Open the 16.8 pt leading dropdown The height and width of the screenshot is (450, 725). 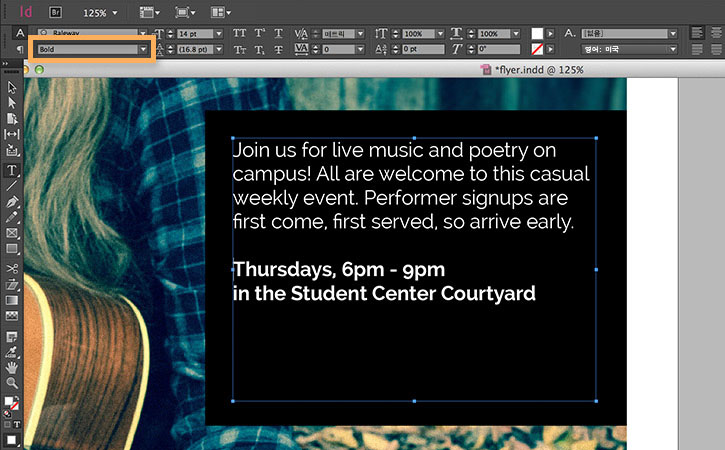(x=219, y=49)
